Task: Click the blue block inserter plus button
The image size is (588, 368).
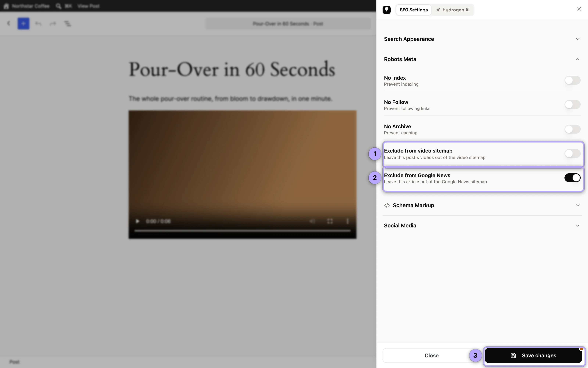Action: (23, 23)
